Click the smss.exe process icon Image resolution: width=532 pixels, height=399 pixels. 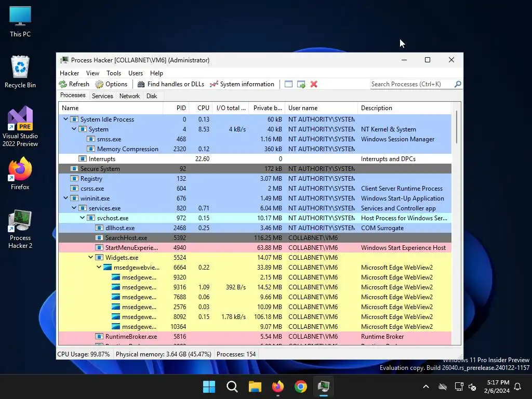click(x=90, y=139)
